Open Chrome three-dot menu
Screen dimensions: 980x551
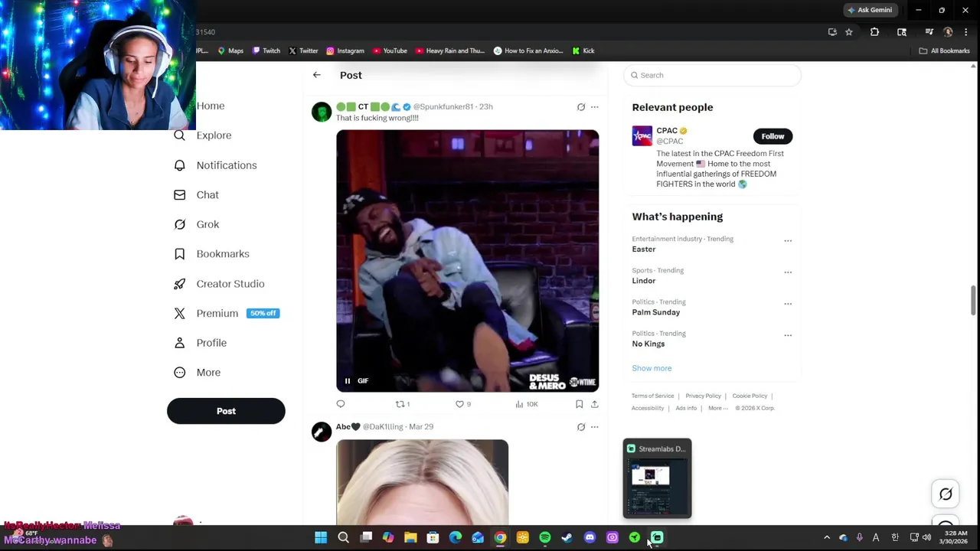pos(968,32)
